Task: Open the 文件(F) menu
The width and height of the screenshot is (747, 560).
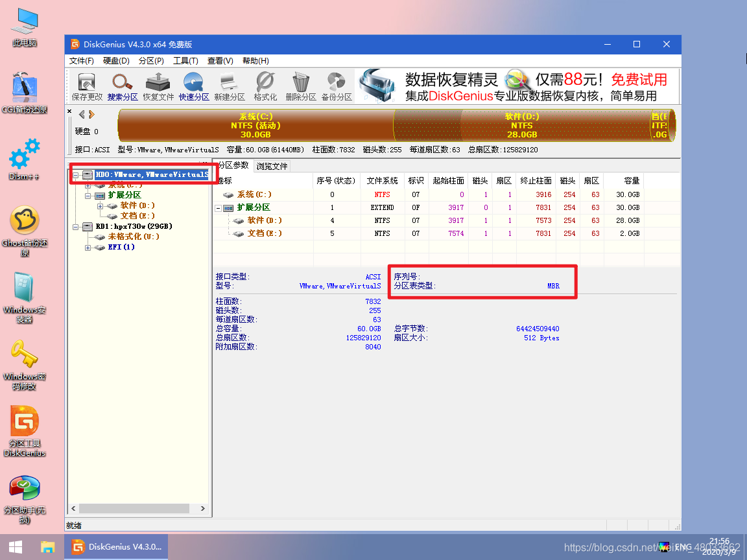Action: [x=82, y=61]
